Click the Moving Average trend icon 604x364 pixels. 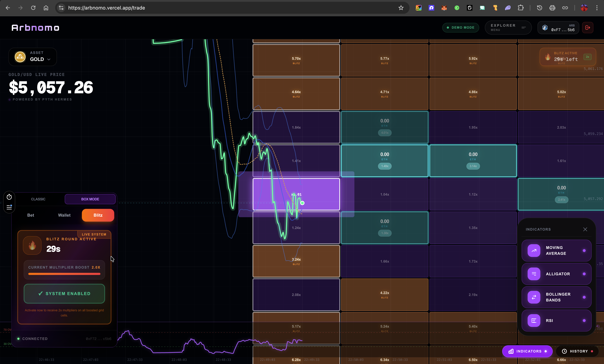(534, 251)
